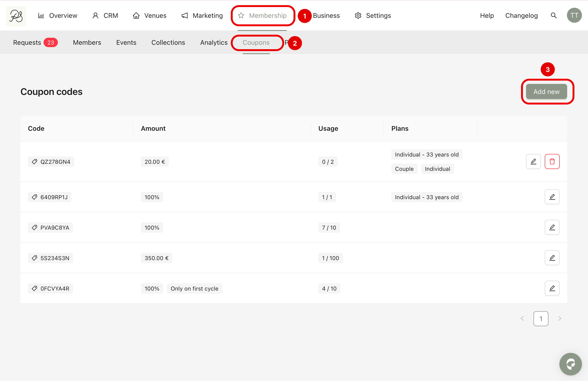Go to previous page arrow
The height and width of the screenshot is (381, 588).
point(522,318)
